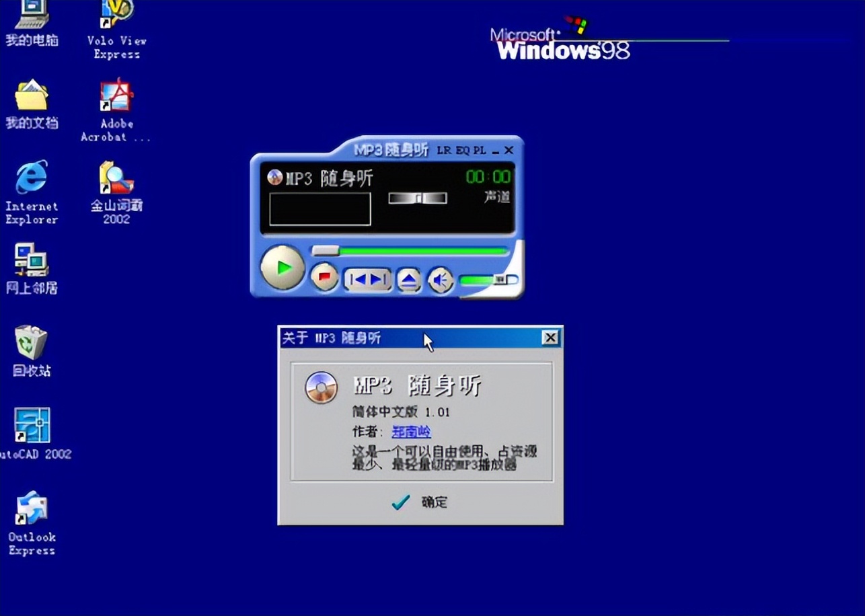Image resolution: width=865 pixels, height=616 pixels.
Task: Select the Volo View Express shortcut
Action: (116, 30)
